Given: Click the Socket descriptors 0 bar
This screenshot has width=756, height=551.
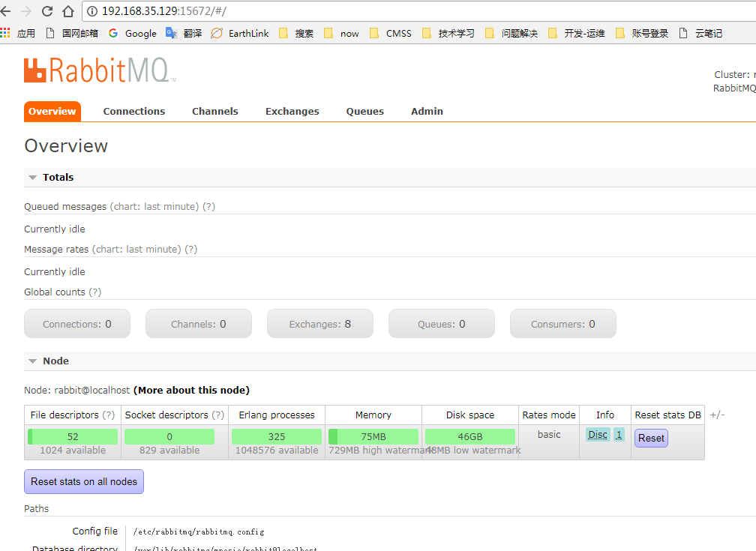Looking at the screenshot, I should (169, 437).
